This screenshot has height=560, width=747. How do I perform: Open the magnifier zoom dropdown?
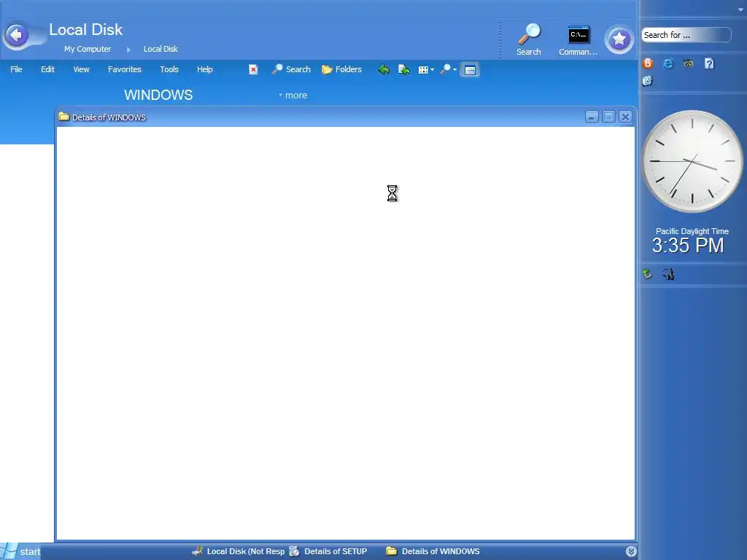point(449,70)
